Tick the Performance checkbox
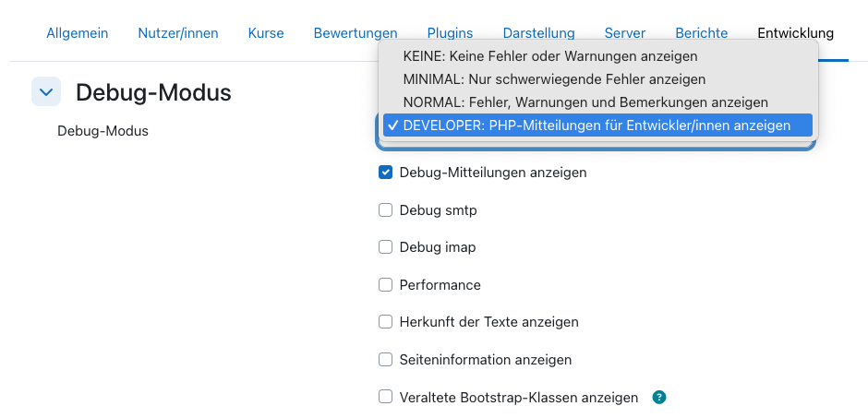 click(x=386, y=285)
